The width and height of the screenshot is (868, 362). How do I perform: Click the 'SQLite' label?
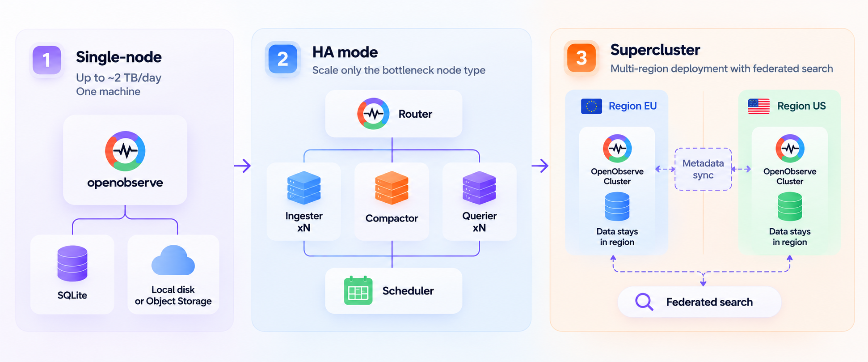point(72,295)
